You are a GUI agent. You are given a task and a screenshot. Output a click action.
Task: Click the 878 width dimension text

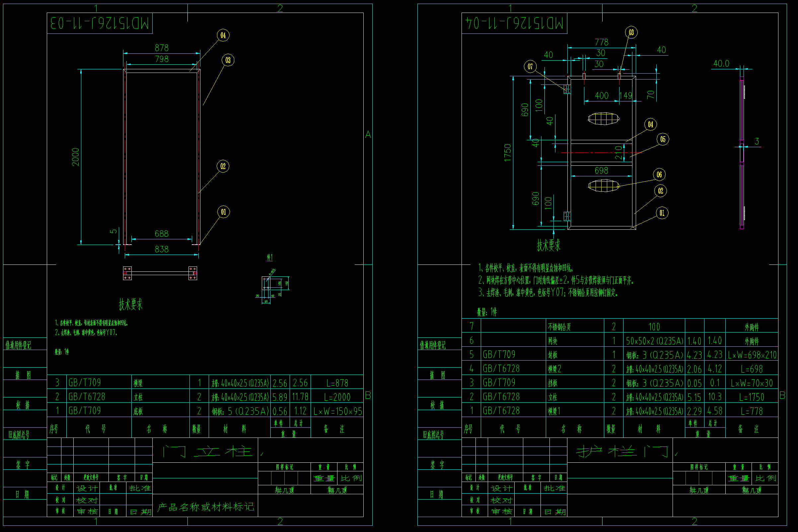[162, 48]
